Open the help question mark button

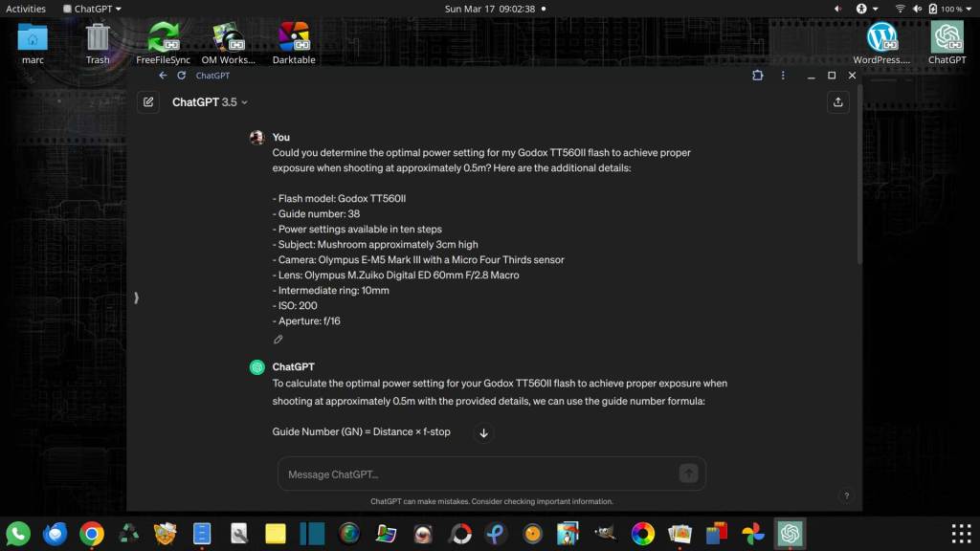pos(846,496)
